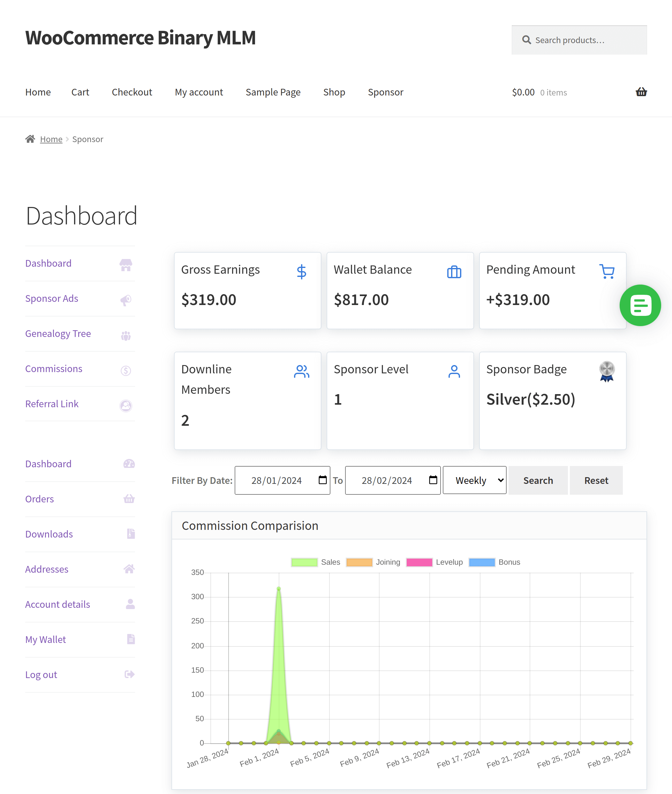Toggle the Bonus blue legend swatch

(481, 562)
